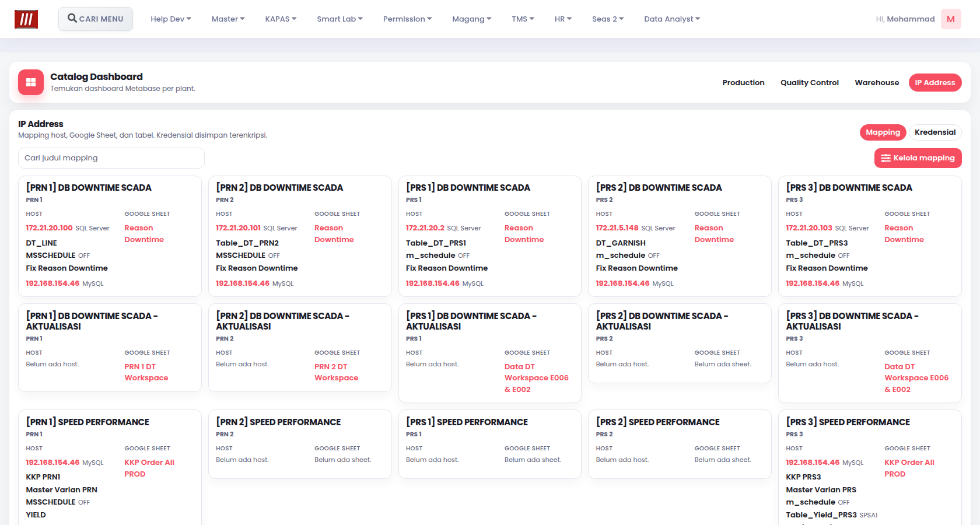Click Master Varian PRN entry
Image resolution: width=980 pixels, height=525 pixels.
(61, 490)
